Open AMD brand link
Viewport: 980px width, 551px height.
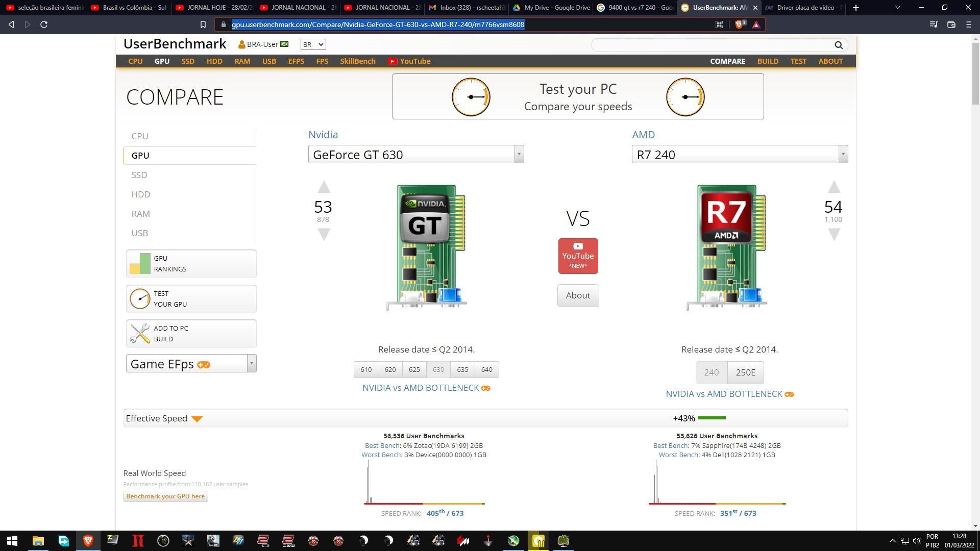point(643,135)
